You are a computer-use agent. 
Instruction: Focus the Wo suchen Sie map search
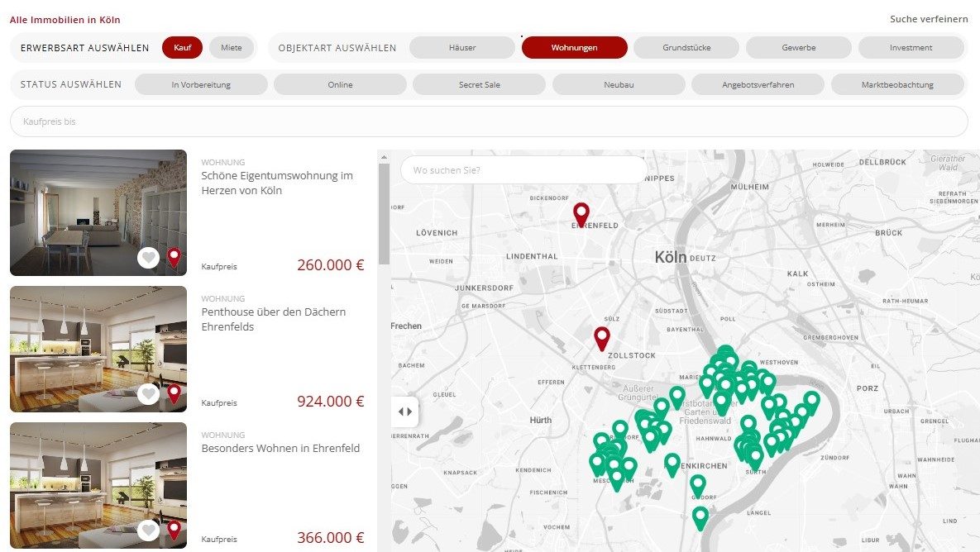[x=523, y=170]
